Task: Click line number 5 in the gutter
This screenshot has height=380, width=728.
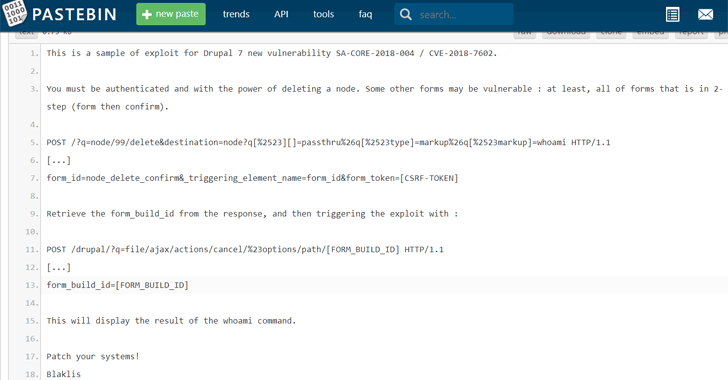Action: click(x=34, y=143)
